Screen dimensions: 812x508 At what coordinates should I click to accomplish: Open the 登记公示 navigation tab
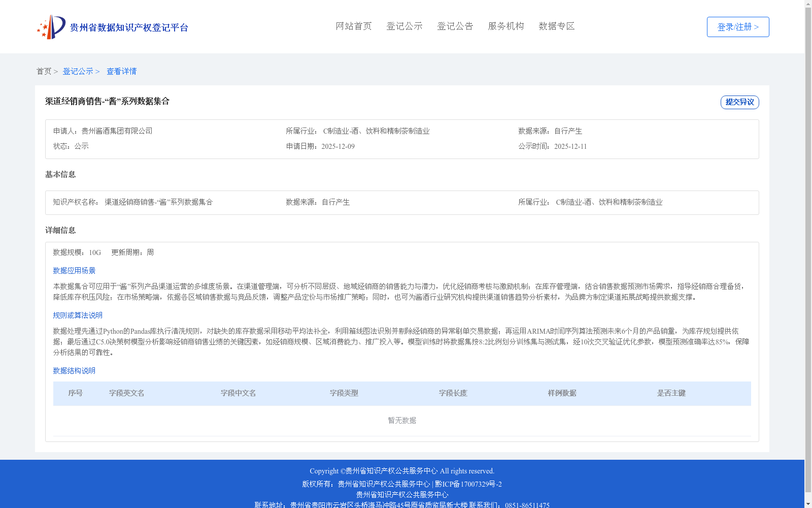tap(404, 26)
